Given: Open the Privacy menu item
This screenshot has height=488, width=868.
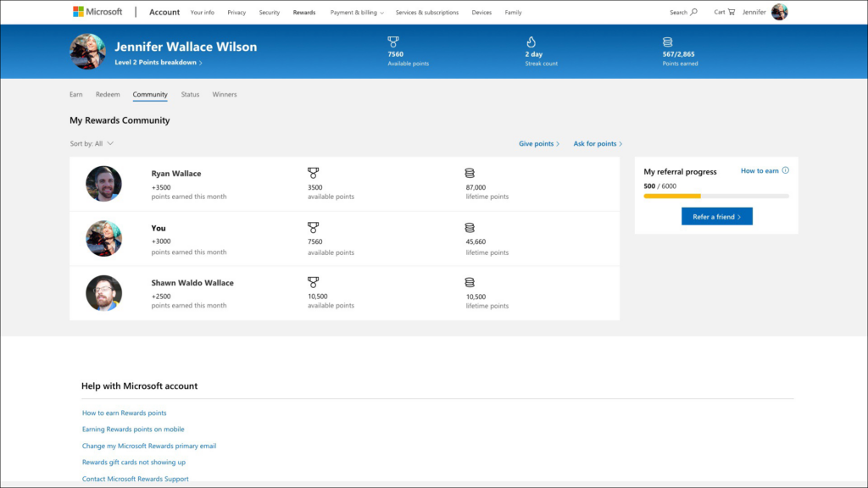Looking at the screenshot, I should tap(236, 12).
